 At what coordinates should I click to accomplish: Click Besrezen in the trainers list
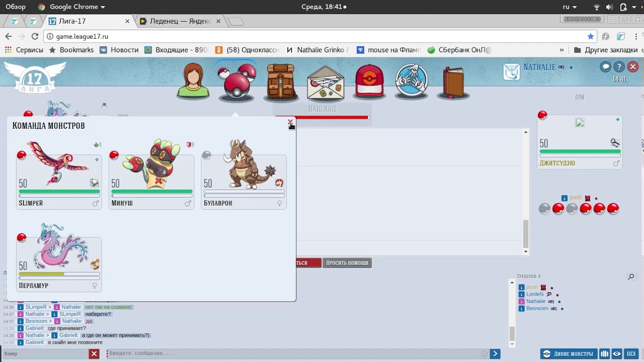pos(537,309)
